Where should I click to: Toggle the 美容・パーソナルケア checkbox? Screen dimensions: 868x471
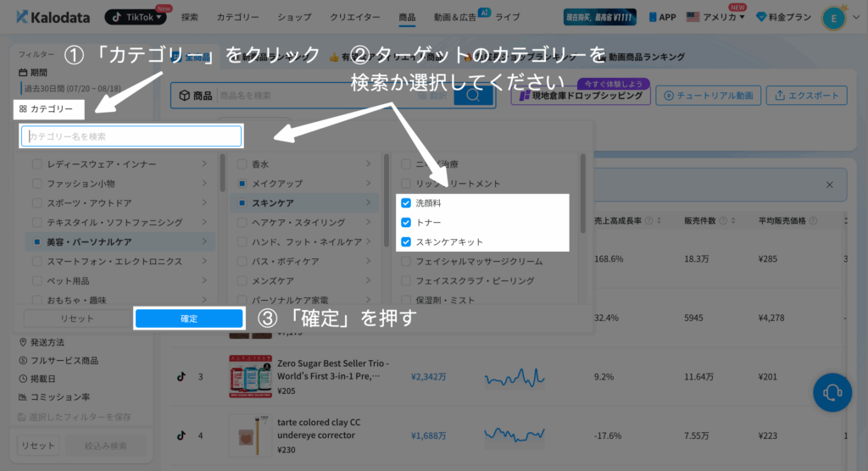37,242
